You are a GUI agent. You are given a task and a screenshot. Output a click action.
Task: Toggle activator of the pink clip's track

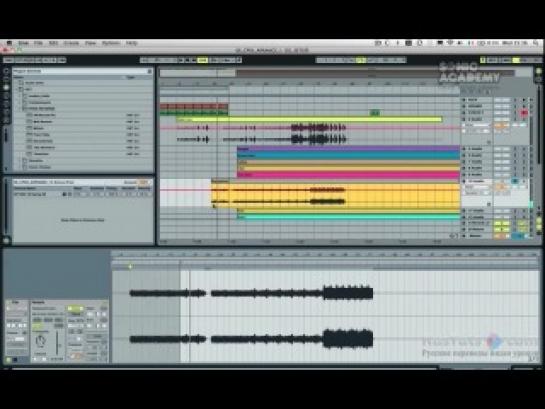[x=501, y=175]
